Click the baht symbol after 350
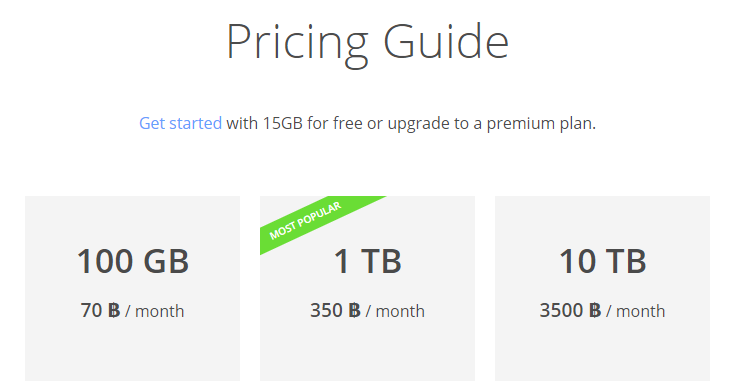738x391 pixels. [x=354, y=311]
